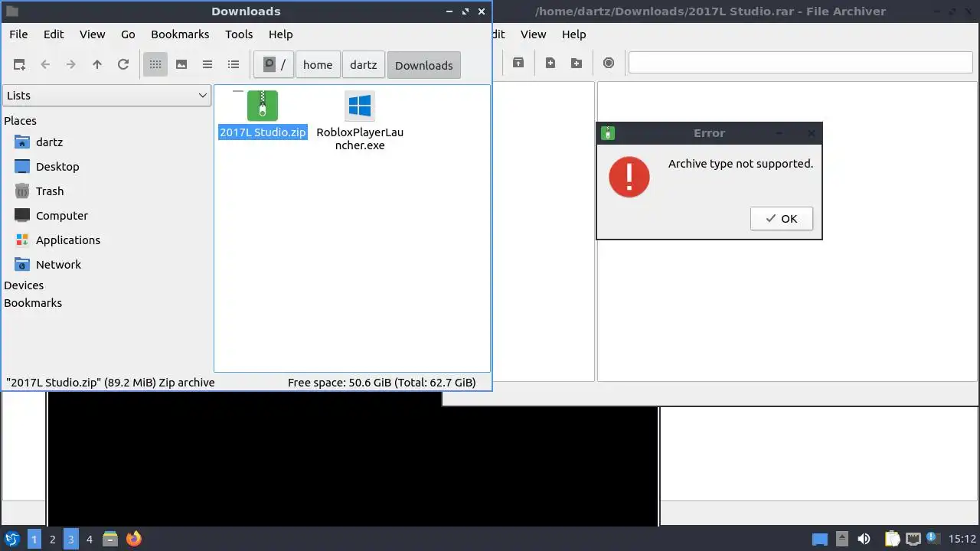
Task: Click the volume speaker tray icon
Action: tap(864, 539)
